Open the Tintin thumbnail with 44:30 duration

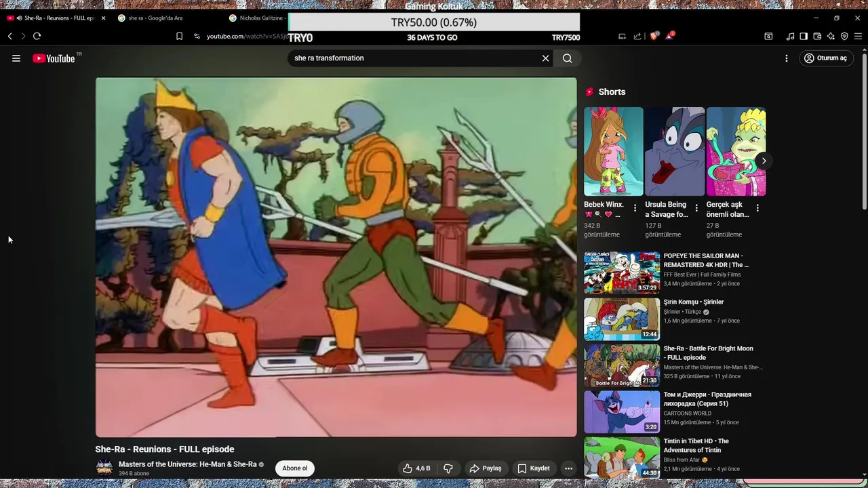tap(622, 457)
